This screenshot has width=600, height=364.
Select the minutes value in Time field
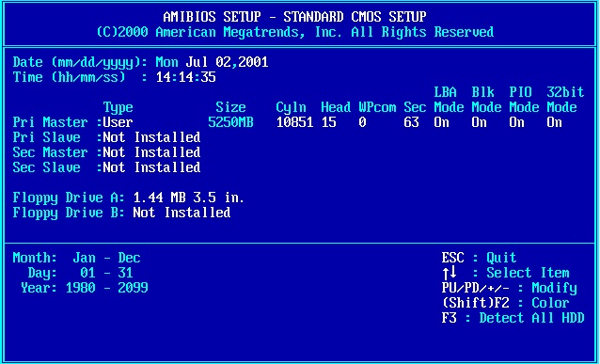click(185, 77)
